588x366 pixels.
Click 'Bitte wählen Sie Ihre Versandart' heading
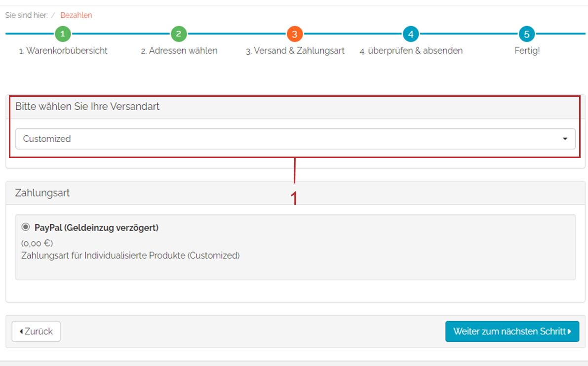(x=87, y=107)
